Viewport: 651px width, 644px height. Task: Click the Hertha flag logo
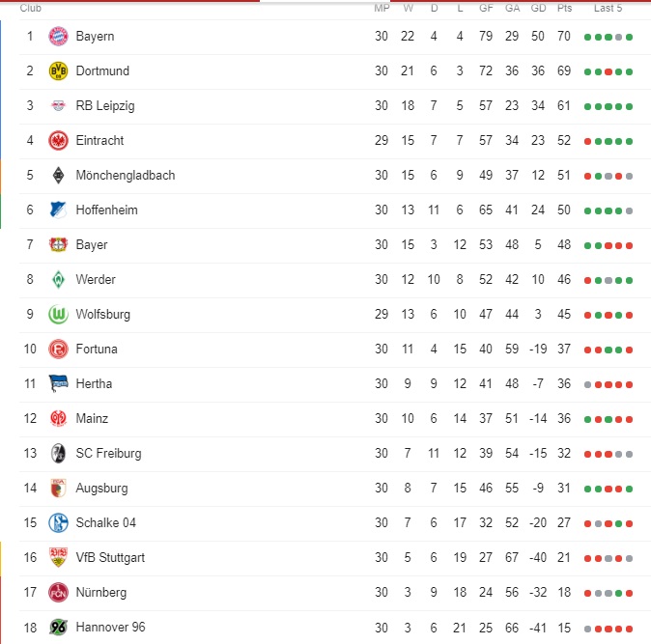(x=58, y=383)
